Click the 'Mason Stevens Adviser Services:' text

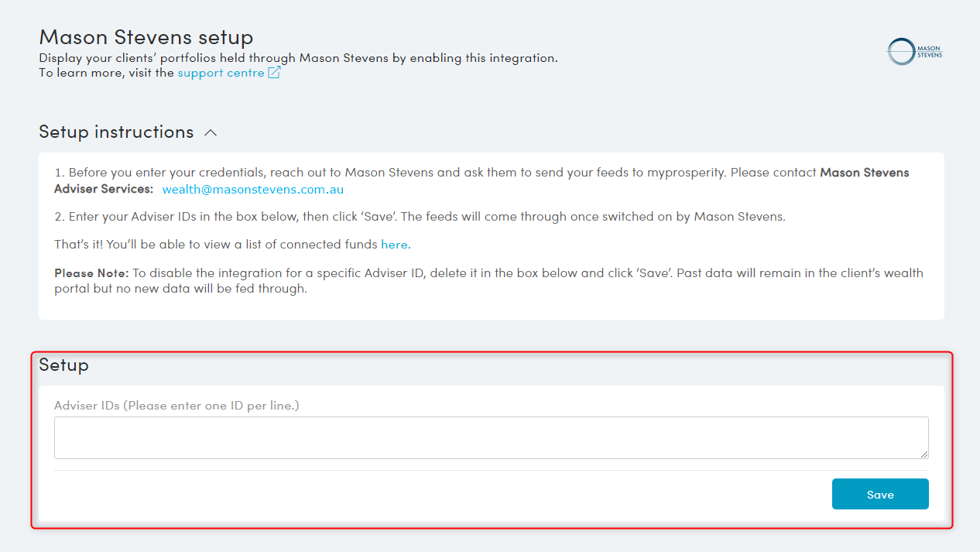(481, 180)
